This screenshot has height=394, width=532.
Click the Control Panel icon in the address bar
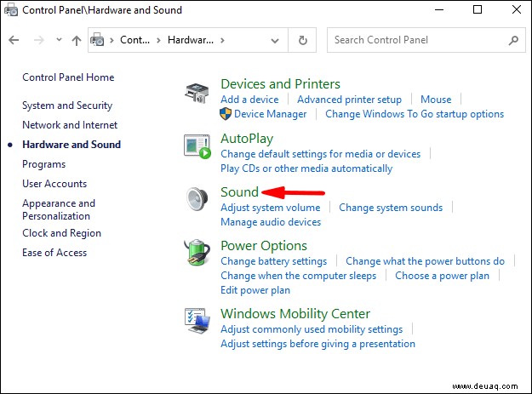pos(97,40)
